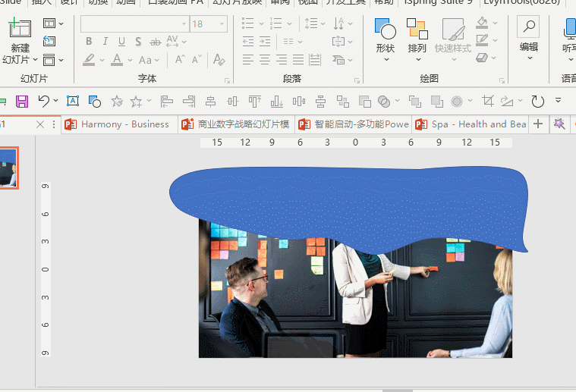Viewport: 576px width, 392px height.
Task: Close the current document tab
Action: pos(40,124)
